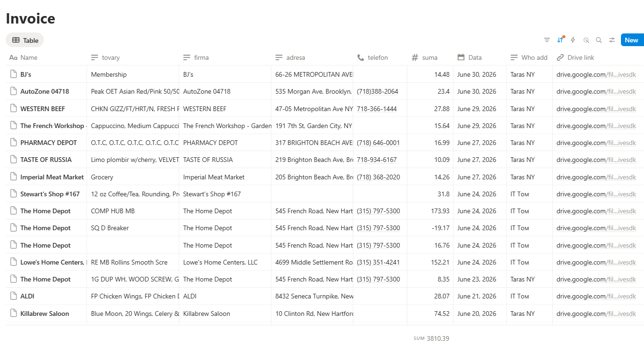Click the page icon beside Imperial Meat Market
Screen dimensions: 644x346
tap(13, 177)
